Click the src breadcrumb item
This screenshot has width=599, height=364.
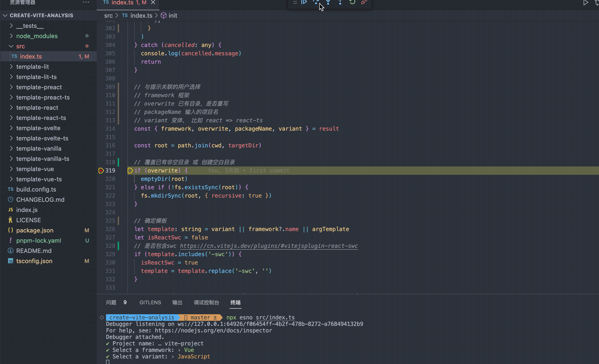click(108, 15)
